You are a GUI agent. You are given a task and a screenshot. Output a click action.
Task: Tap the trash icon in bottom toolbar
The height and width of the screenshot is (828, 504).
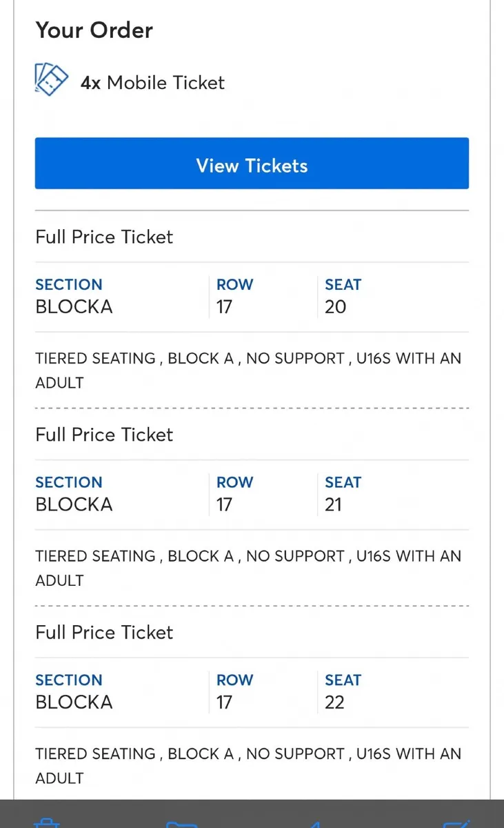pyautogui.click(x=47, y=824)
